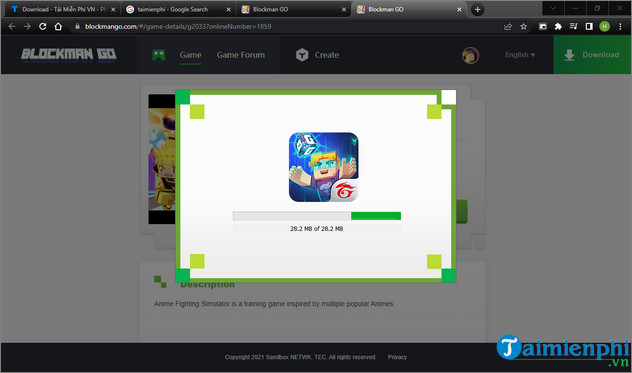
Task: Open the browser home page icon
Action: coord(58,27)
